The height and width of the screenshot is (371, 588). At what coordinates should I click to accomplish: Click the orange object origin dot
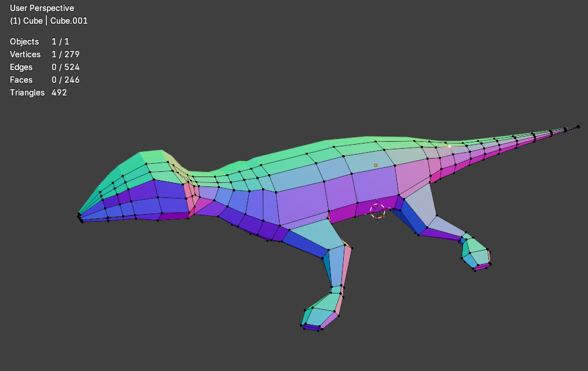pos(376,165)
